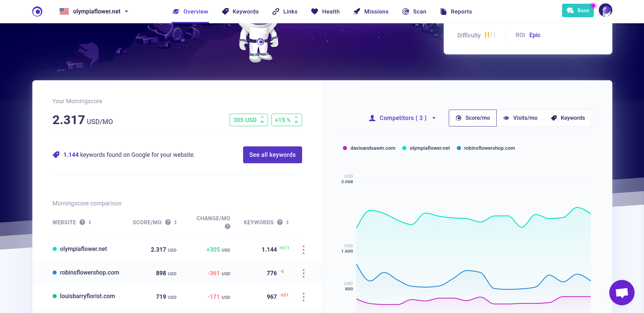This screenshot has width=644, height=313.
Task: Open the Missions tab
Action: (371, 11)
